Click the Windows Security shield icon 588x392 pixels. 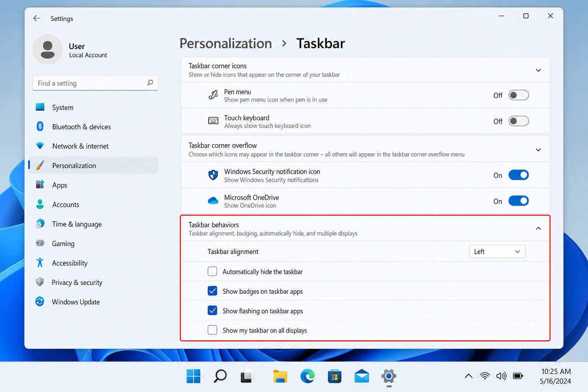pyautogui.click(x=213, y=175)
